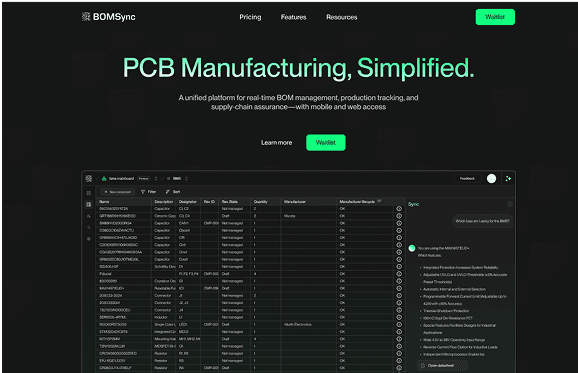Select the highlighted table icon in sidebar

(88, 204)
